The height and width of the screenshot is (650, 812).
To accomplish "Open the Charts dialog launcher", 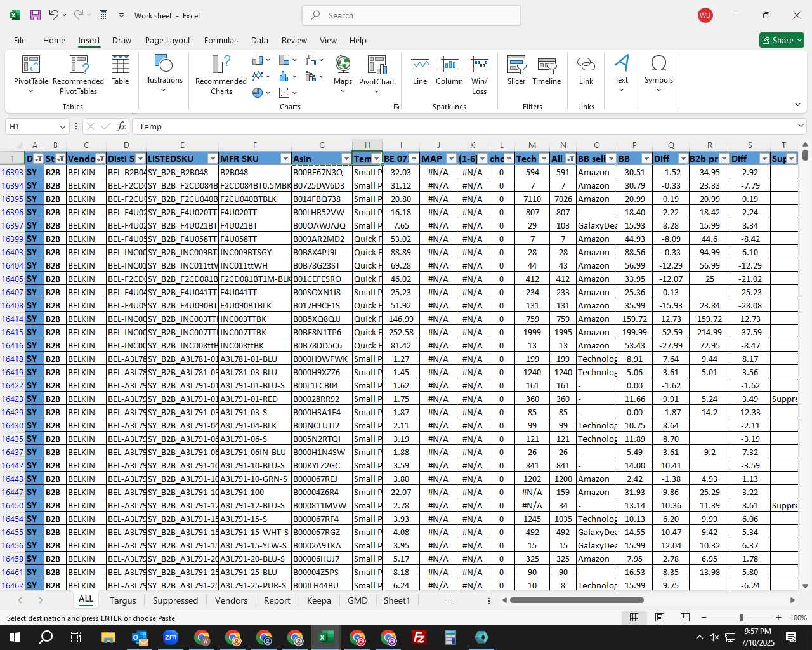I will pos(396,107).
